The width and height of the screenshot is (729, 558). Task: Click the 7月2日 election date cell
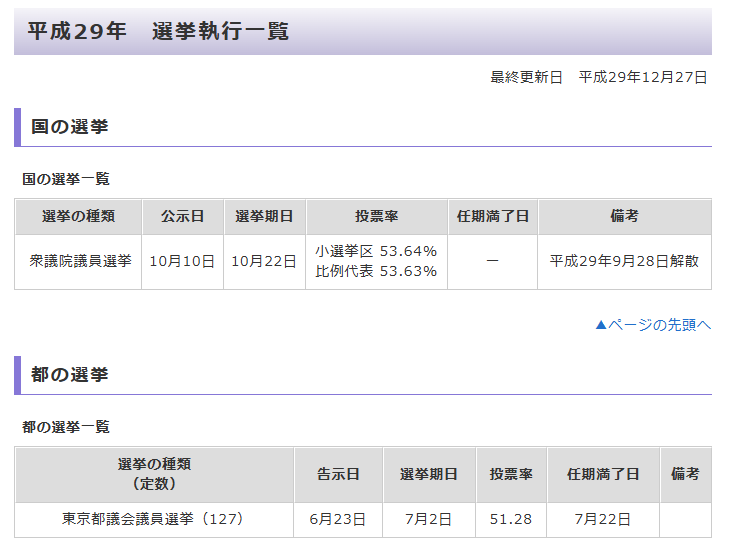pos(429,519)
